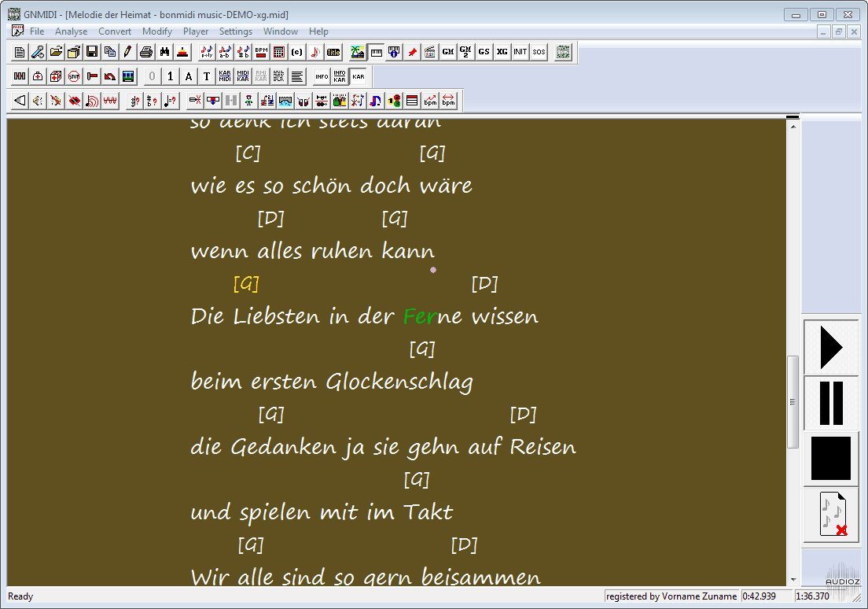Toggle the piano keyboard view button
The image size is (868, 609).
[x=376, y=52]
